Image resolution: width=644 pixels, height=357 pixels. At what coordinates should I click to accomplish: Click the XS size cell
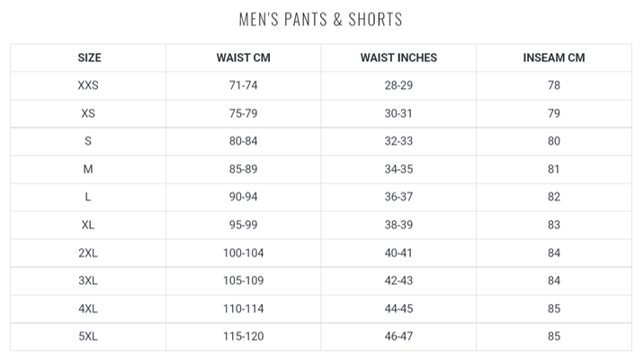pyautogui.click(x=88, y=113)
